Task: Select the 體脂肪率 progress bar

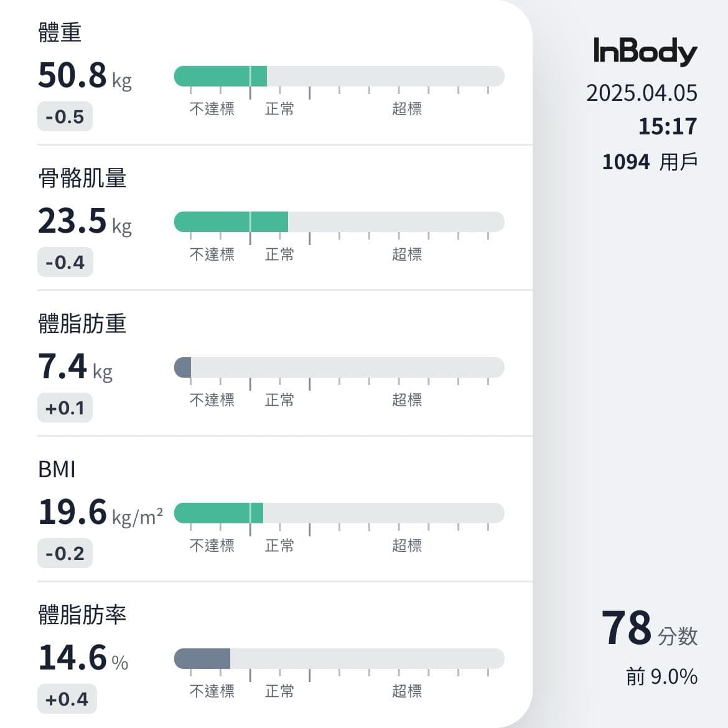Action: (x=339, y=658)
